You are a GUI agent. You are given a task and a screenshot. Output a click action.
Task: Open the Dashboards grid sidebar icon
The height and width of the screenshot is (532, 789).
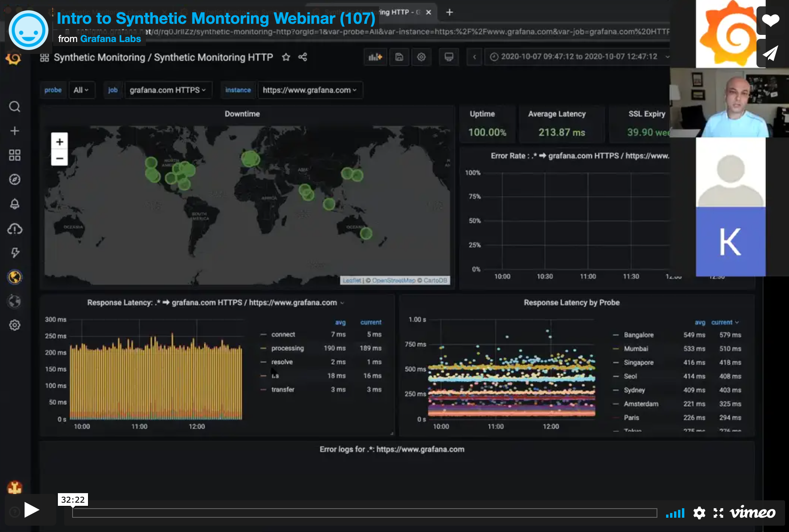click(x=15, y=155)
